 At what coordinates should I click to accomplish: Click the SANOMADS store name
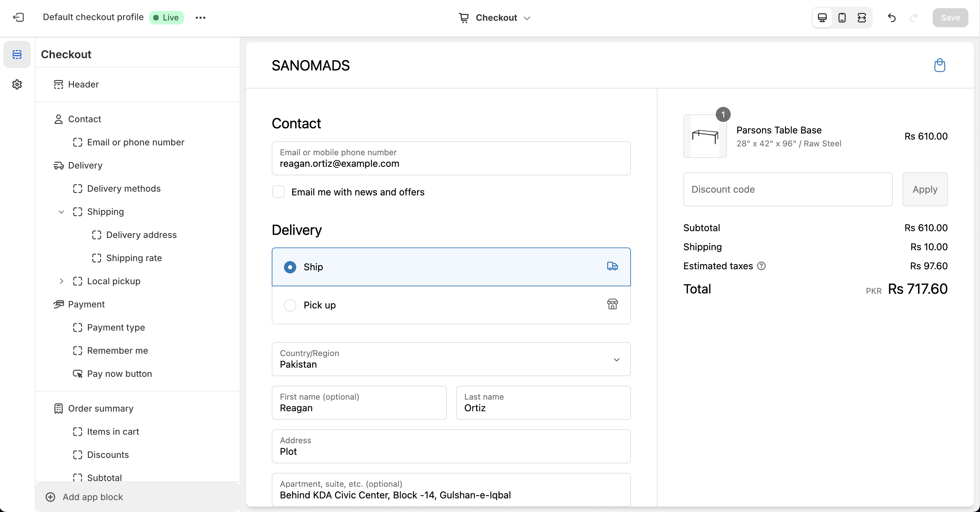click(x=311, y=65)
